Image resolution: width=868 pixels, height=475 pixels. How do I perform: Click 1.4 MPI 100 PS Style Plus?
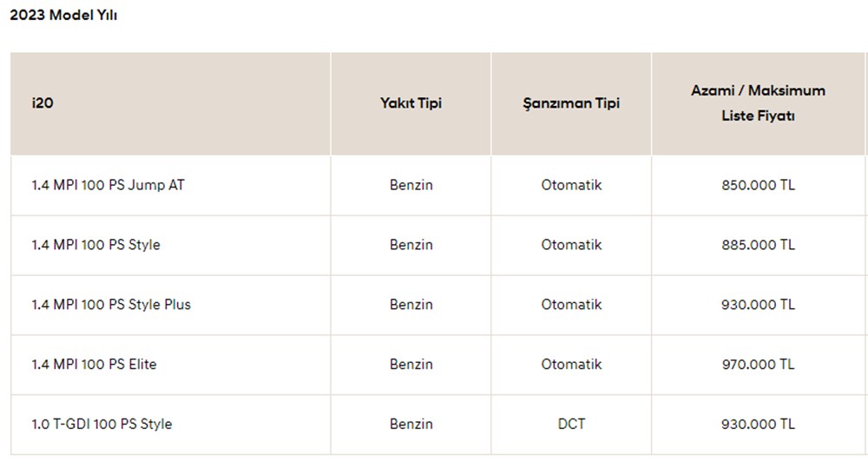pyautogui.click(x=111, y=305)
